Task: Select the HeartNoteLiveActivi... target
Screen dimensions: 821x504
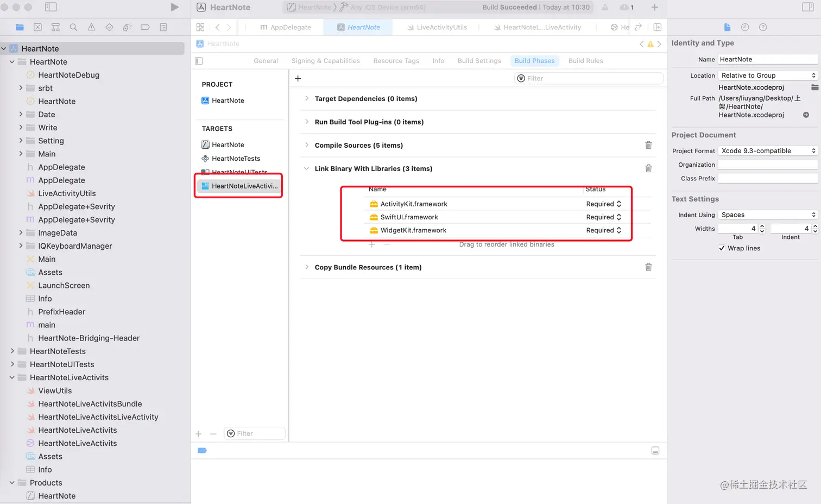Action: pyautogui.click(x=239, y=186)
